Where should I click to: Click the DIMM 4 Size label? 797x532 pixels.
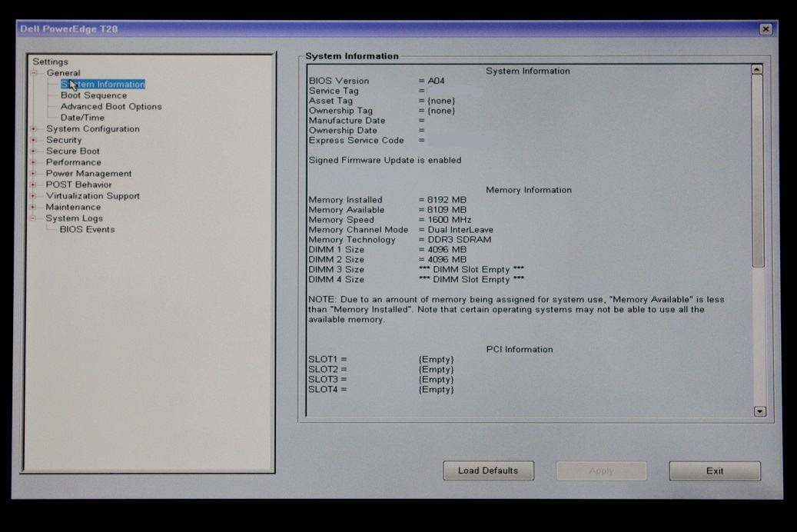pos(336,279)
